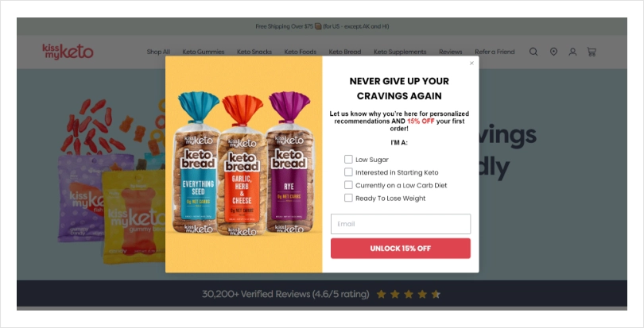Screen dimensions: 644x328
Task: Click the Kiss My Keto logo
Action: click(68, 52)
